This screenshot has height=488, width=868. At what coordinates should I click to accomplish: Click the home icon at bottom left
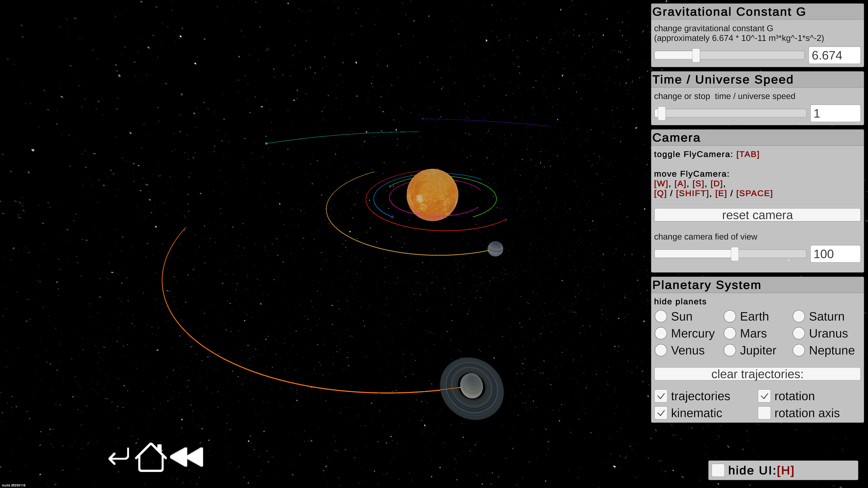coord(151,457)
